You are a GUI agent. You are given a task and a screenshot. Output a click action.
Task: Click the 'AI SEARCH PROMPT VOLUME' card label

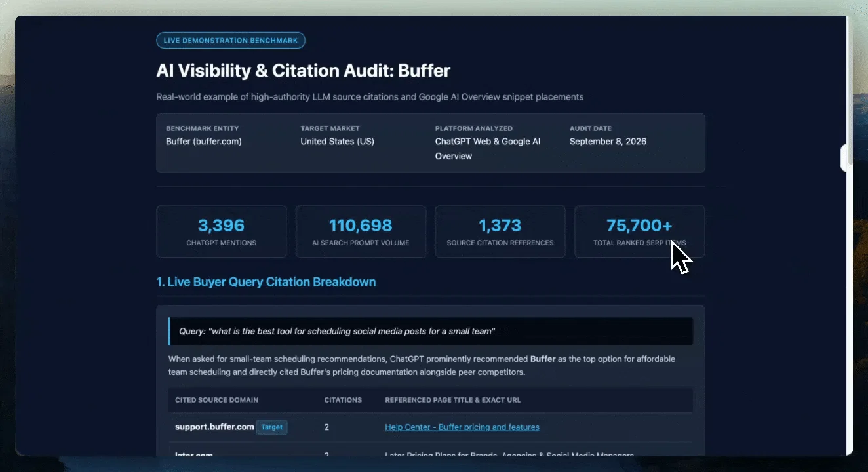pyautogui.click(x=361, y=243)
